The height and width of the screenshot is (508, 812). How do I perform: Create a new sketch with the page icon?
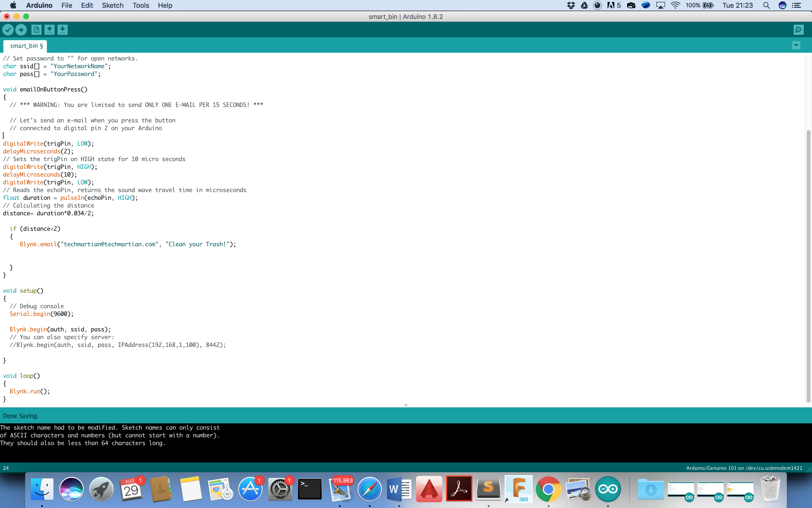[36, 30]
